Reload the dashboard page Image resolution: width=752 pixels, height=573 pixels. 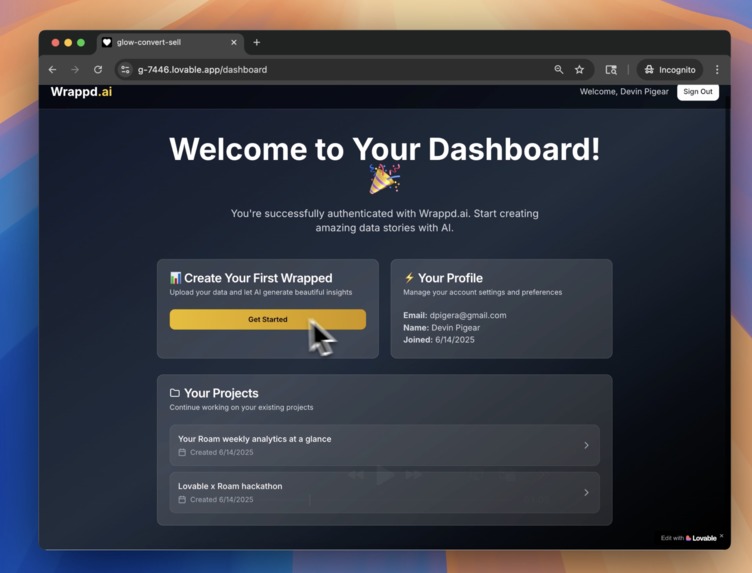98,70
